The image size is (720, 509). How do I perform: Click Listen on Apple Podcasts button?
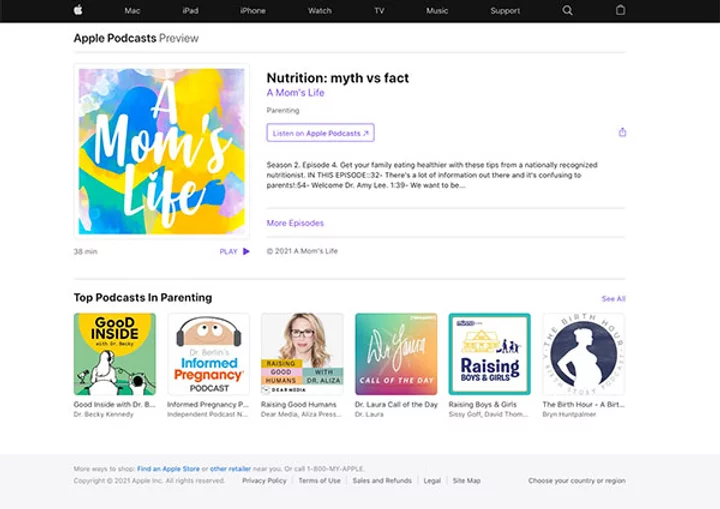point(321,133)
